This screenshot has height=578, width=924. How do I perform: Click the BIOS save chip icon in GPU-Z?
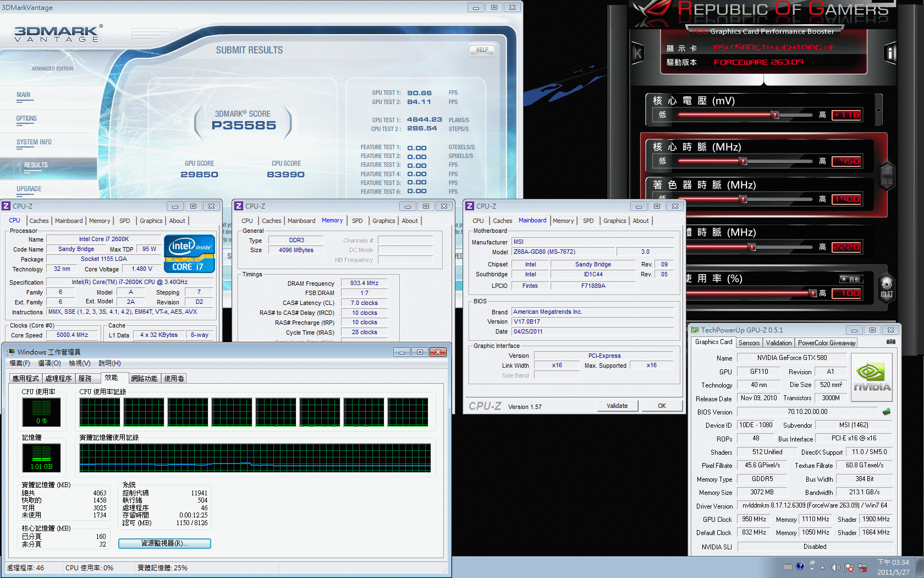(x=886, y=411)
